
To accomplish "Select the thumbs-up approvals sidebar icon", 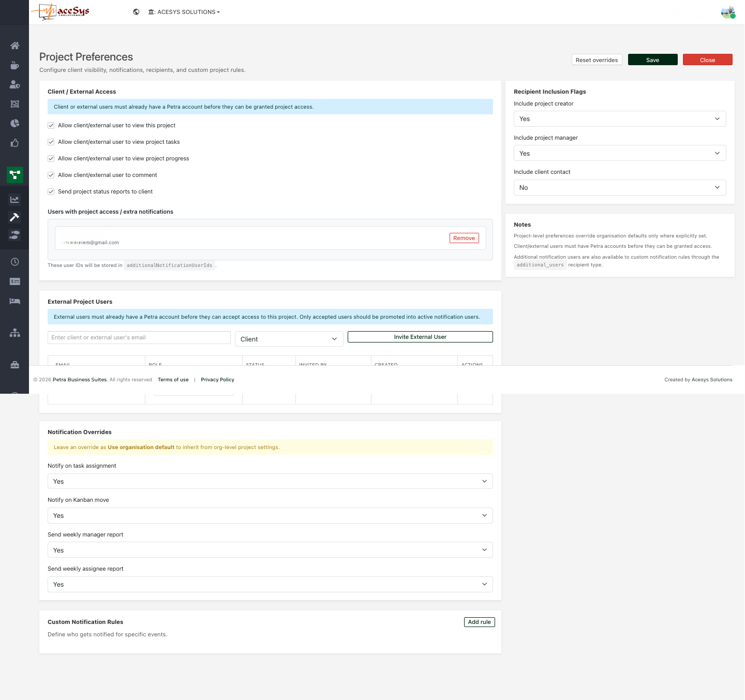I will tap(14, 143).
